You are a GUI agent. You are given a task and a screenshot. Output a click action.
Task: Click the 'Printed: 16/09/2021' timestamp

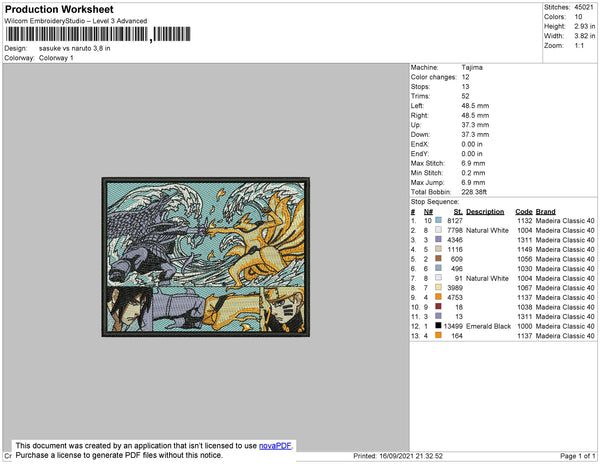tap(398, 456)
